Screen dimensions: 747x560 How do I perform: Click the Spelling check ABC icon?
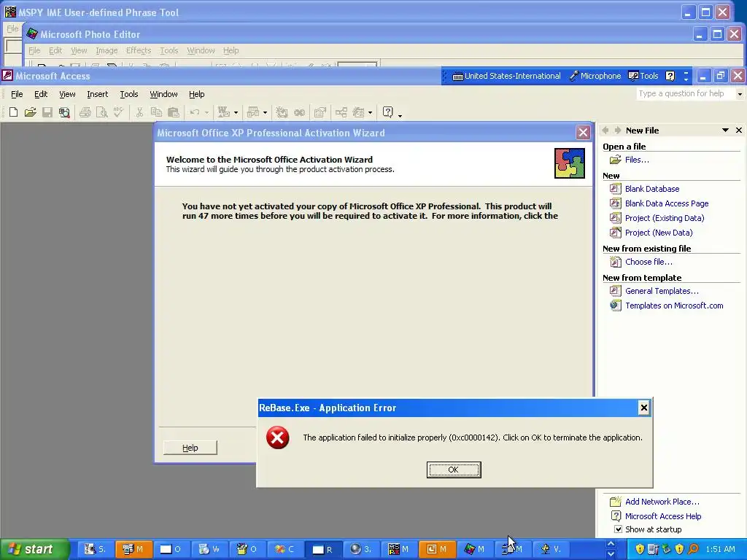click(x=119, y=112)
